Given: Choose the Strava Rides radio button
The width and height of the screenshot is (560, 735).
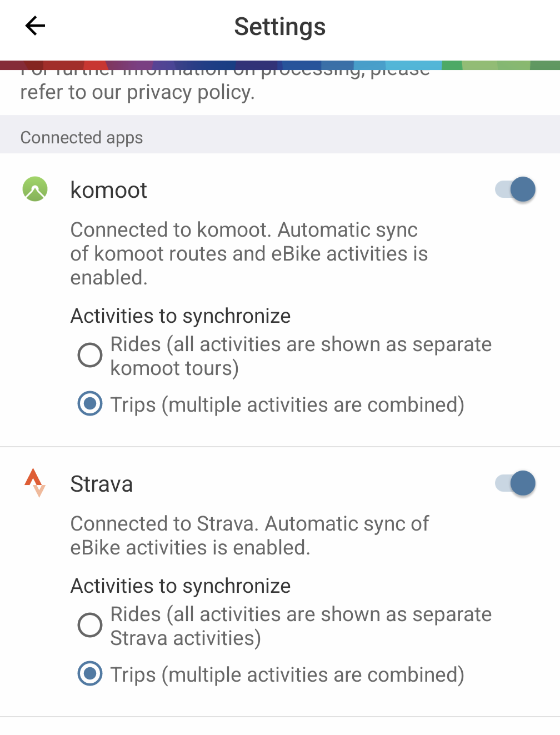Looking at the screenshot, I should tap(90, 626).
